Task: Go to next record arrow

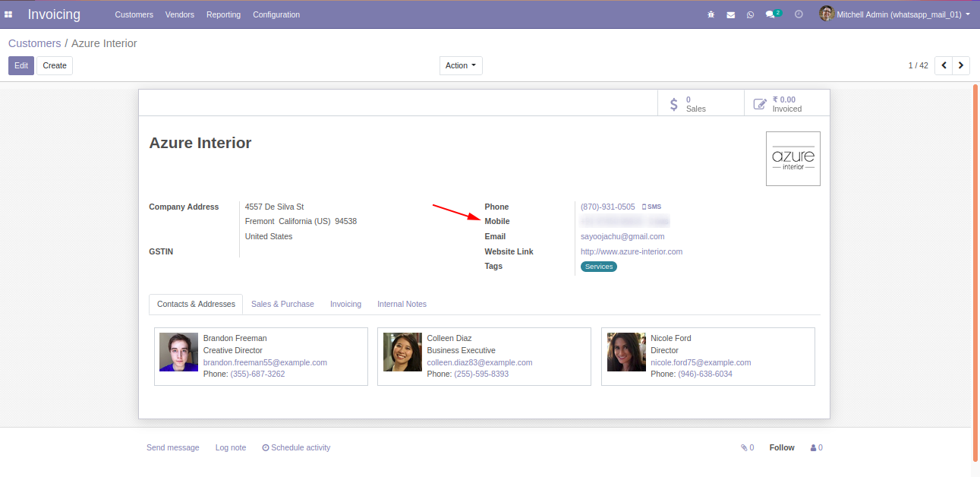Action: 961,65
